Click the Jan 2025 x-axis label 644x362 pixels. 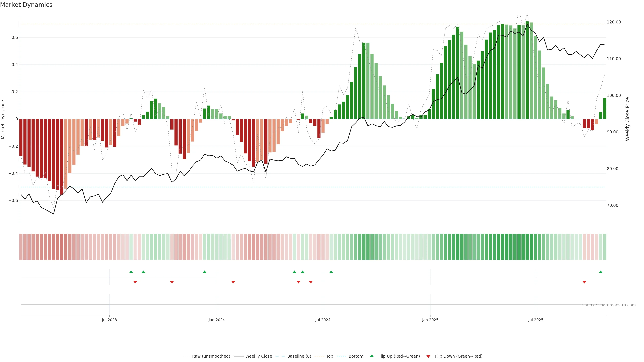click(430, 320)
